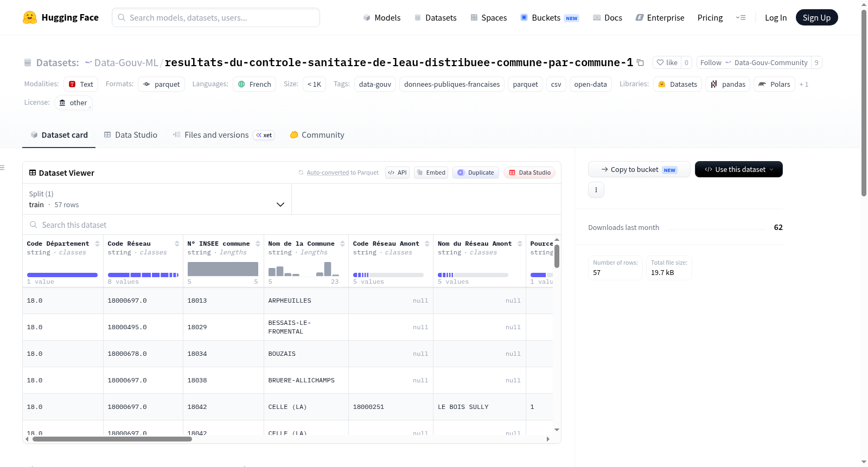Click the N° INSEE commune histogram

(x=223, y=269)
